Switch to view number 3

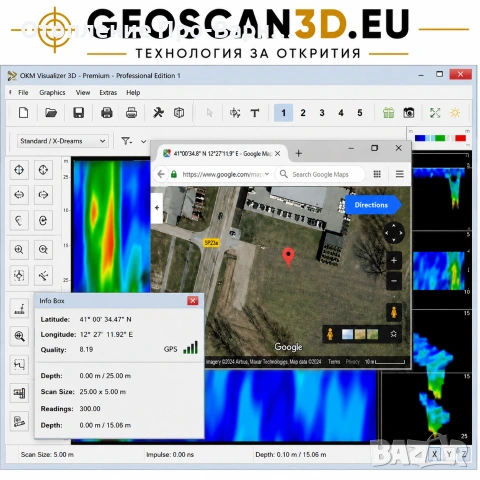(322, 113)
